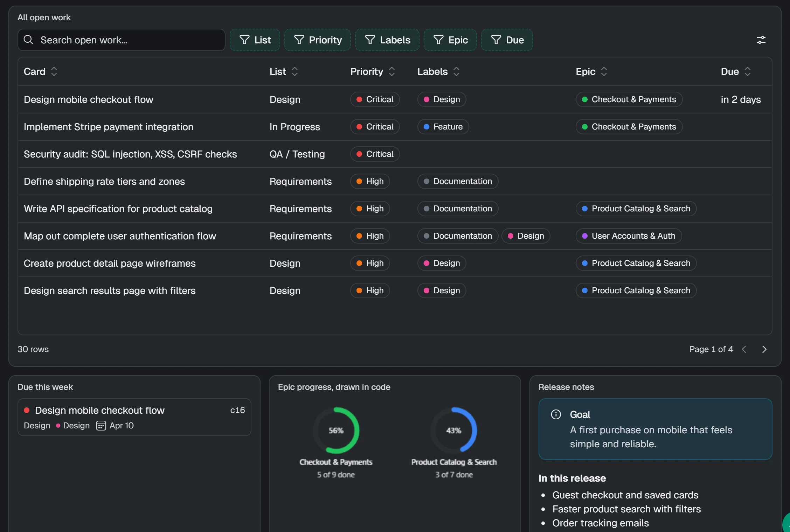Open the Priority filter
The height and width of the screenshot is (532, 790).
point(318,40)
